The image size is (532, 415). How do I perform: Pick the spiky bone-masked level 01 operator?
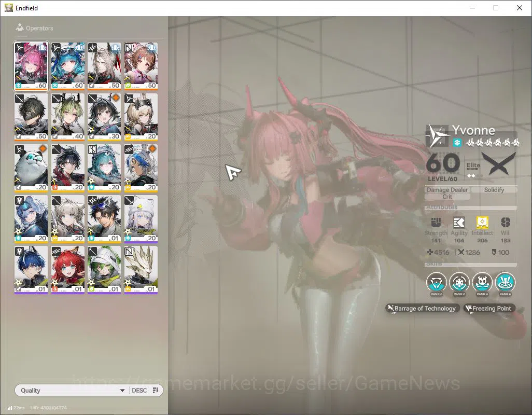click(x=141, y=270)
